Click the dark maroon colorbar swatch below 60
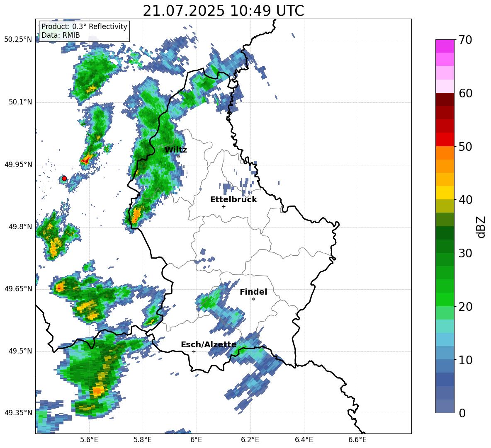The height and width of the screenshot is (448, 491). pos(445,99)
